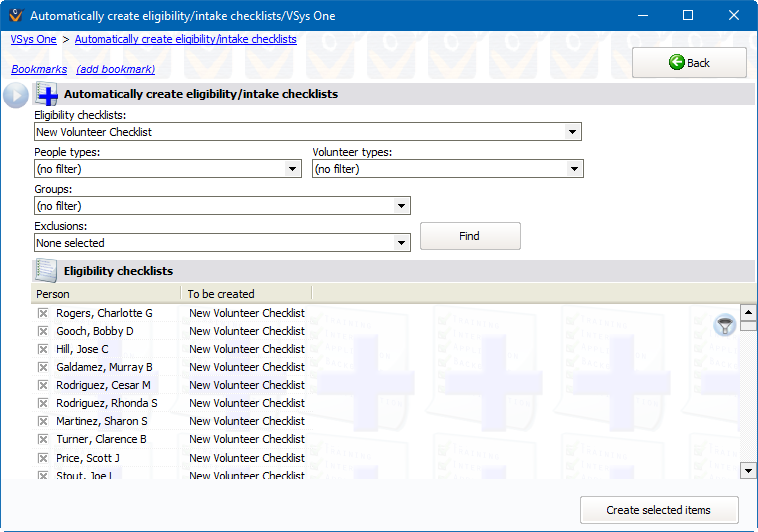Expand the People types dropdown

[x=293, y=169]
